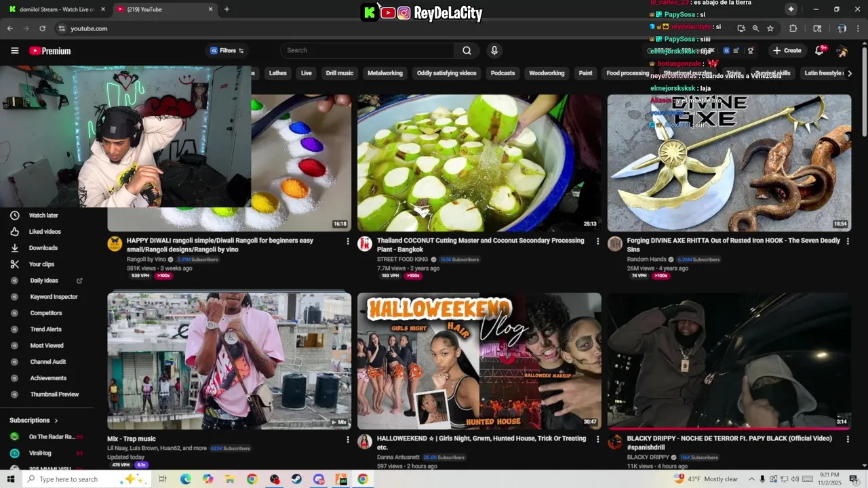
Task: Open the Filters dropdown
Action: [x=227, y=50]
